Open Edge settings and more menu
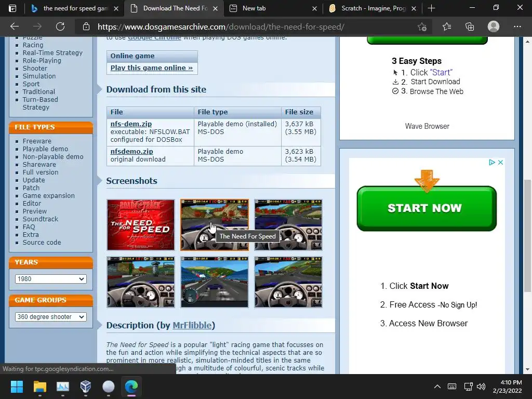532x399 pixels. click(x=517, y=26)
